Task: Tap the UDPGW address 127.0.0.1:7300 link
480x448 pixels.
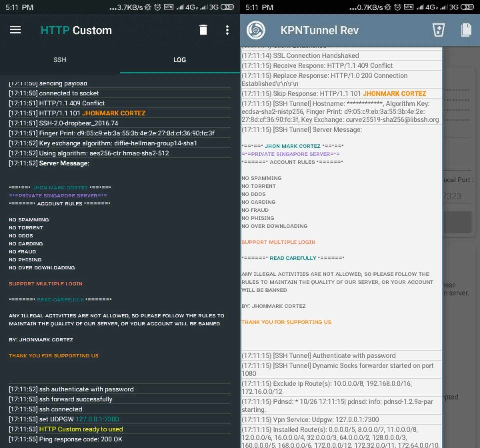Action: pyautogui.click(x=97, y=419)
